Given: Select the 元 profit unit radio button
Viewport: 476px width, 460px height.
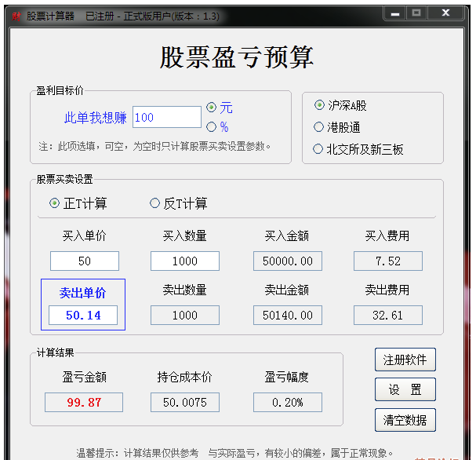Looking at the screenshot, I should 211,108.
